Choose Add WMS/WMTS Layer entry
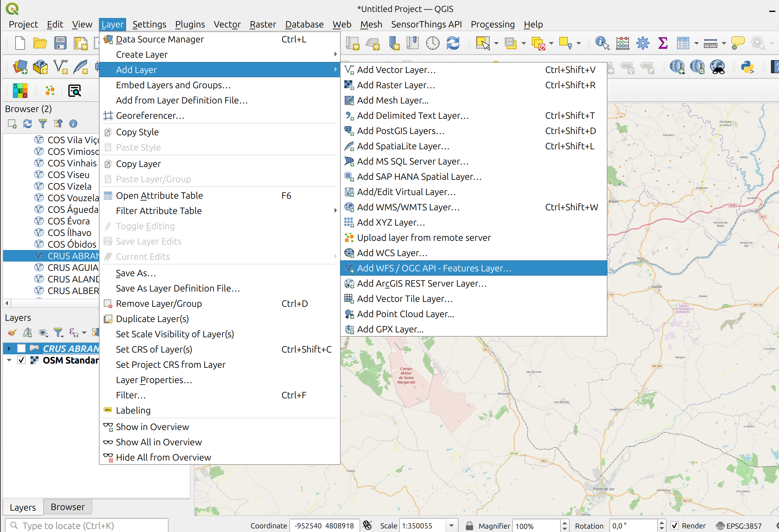Image resolution: width=779 pixels, height=532 pixels. click(x=474, y=207)
